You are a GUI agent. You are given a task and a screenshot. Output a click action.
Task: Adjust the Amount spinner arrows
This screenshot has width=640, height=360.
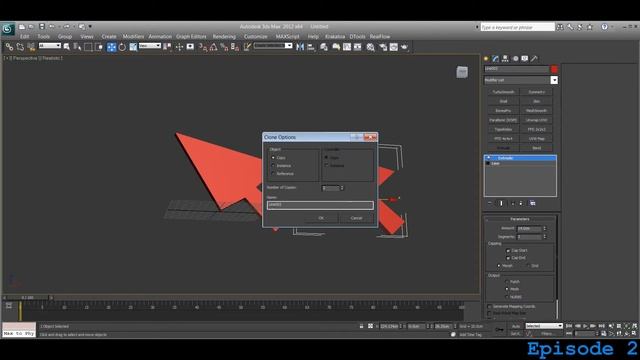tap(544, 229)
